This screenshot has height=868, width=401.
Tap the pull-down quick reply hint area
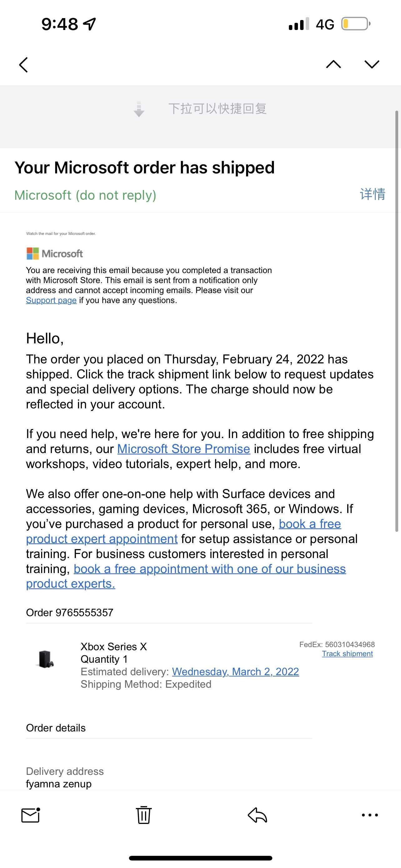200,109
